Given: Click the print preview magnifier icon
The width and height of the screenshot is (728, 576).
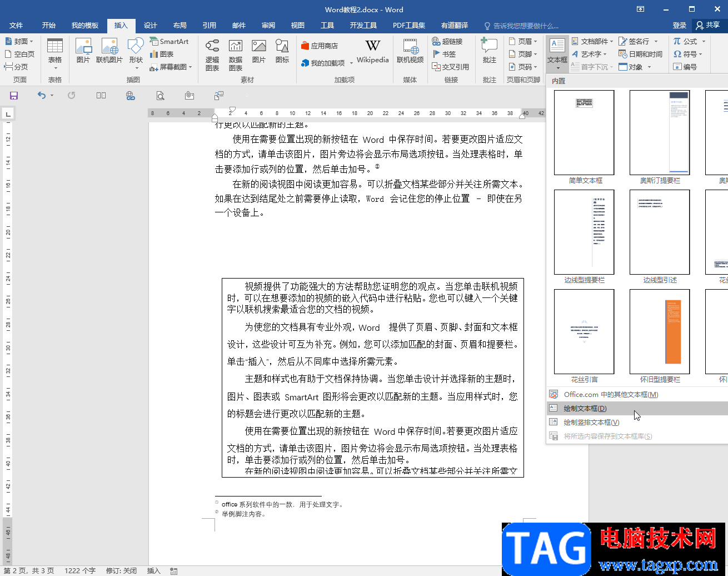Looking at the screenshot, I should coord(160,96).
